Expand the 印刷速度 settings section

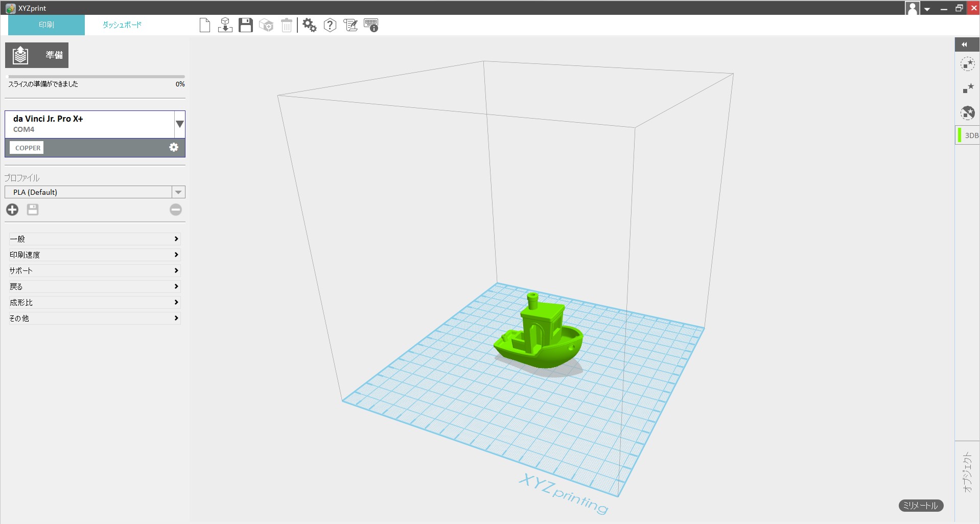click(x=95, y=255)
